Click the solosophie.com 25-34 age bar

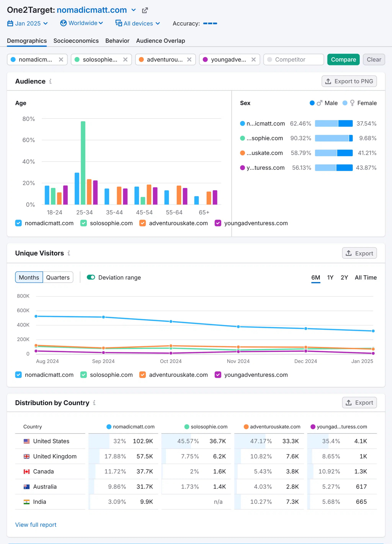pyautogui.click(x=83, y=163)
